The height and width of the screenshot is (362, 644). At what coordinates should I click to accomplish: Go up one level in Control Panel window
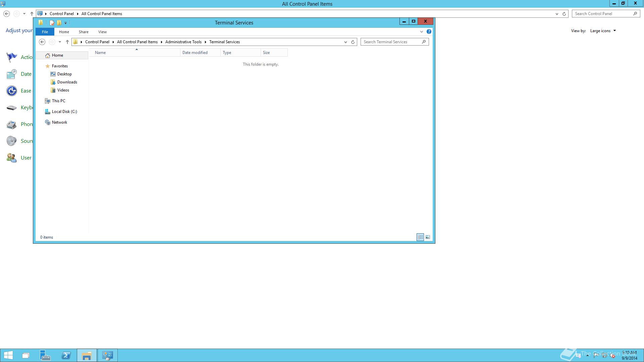(32, 14)
